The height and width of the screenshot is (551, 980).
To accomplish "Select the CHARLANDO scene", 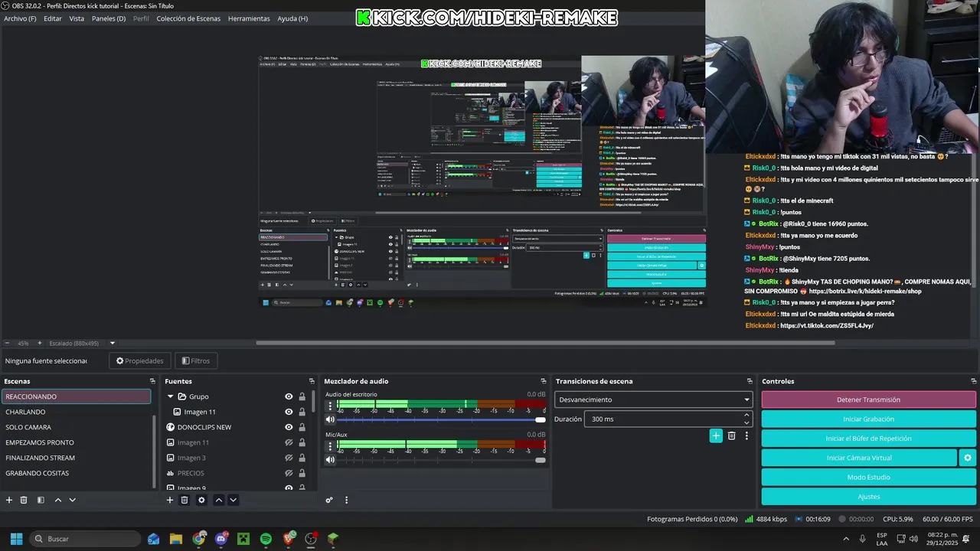I will click(76, 412).
